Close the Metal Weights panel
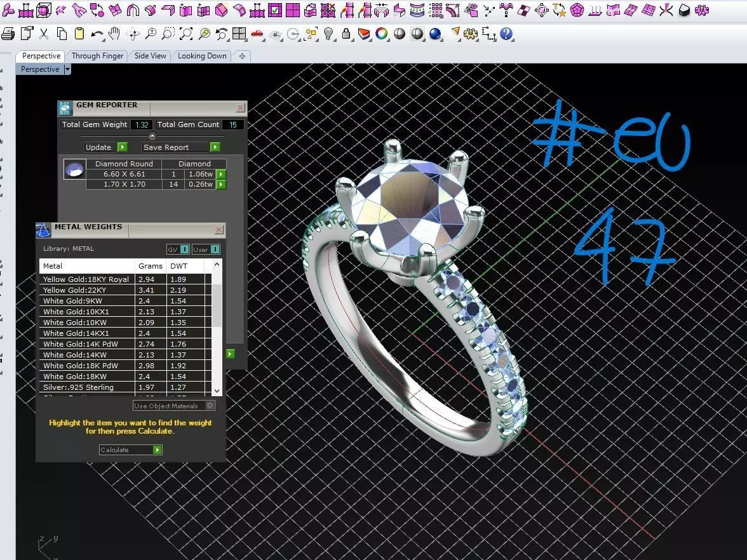Image resolution: width=747 pixels, height=560 pixels. (219, 230)
